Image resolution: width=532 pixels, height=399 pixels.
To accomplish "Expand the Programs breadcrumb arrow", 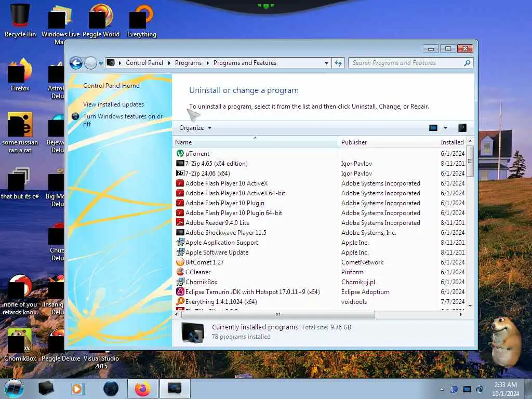I will [207, 63].
